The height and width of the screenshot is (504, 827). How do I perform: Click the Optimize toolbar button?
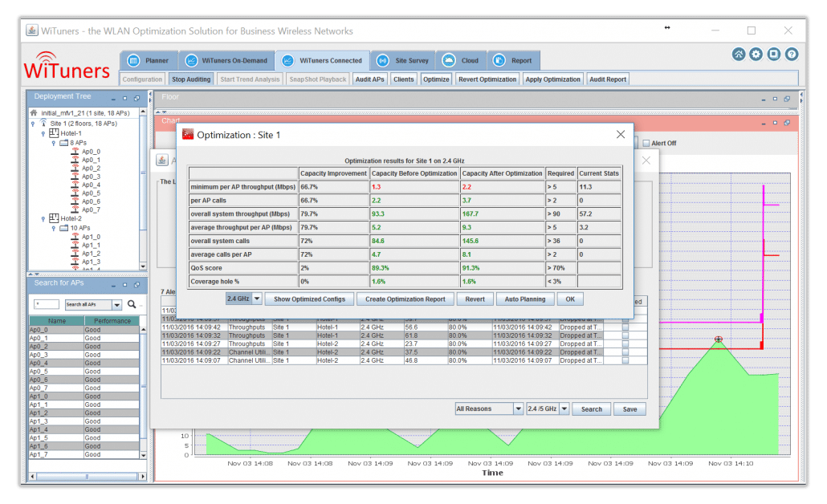tap(436, 79)
